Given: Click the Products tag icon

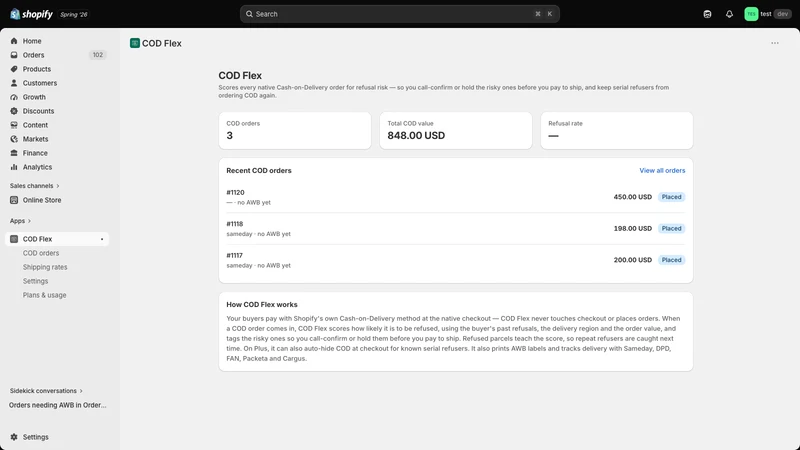Looking at the screenshot, I should pyautogui.click(x=14, y=69).
